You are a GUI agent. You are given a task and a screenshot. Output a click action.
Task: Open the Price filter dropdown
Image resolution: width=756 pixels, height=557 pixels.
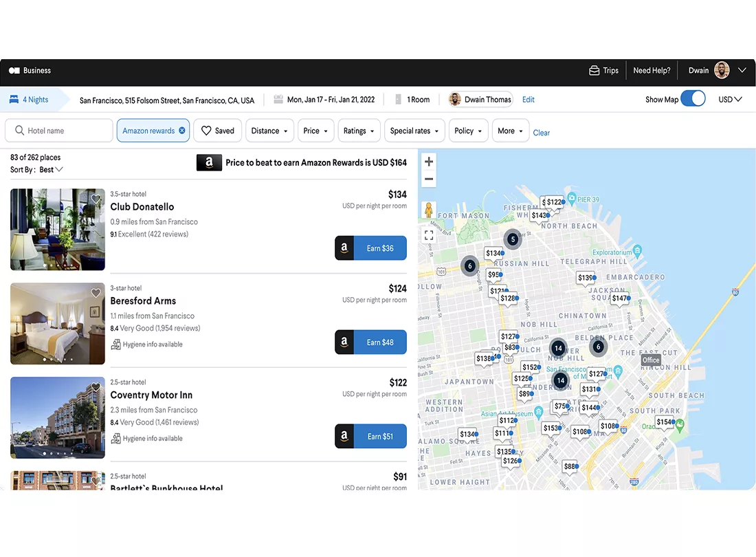pyautogui.click(x=316, y=131)
